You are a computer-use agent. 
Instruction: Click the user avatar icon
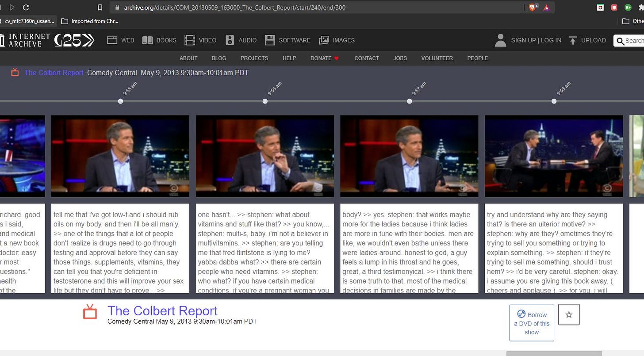point(501,40)
